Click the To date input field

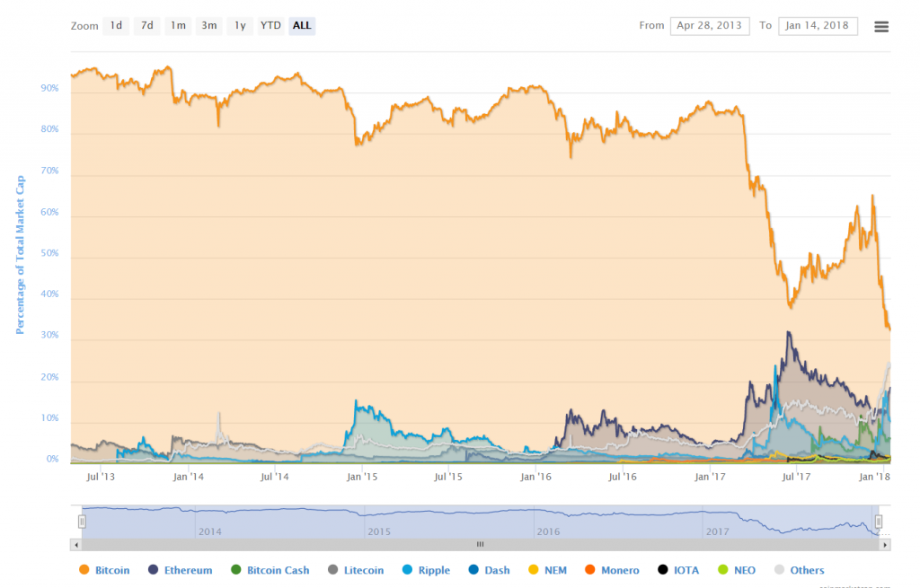(818, 25)
